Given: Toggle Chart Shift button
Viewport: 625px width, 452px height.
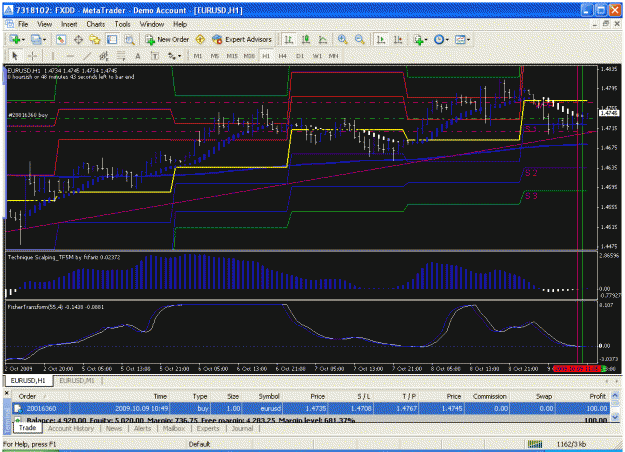Looking at the screenshot, I should (398, 39).
